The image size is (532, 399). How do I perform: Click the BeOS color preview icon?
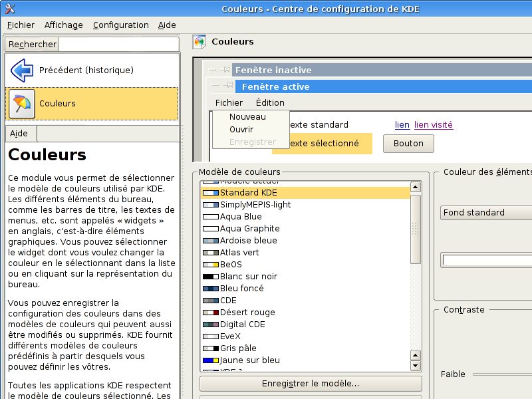click(211, 265)
